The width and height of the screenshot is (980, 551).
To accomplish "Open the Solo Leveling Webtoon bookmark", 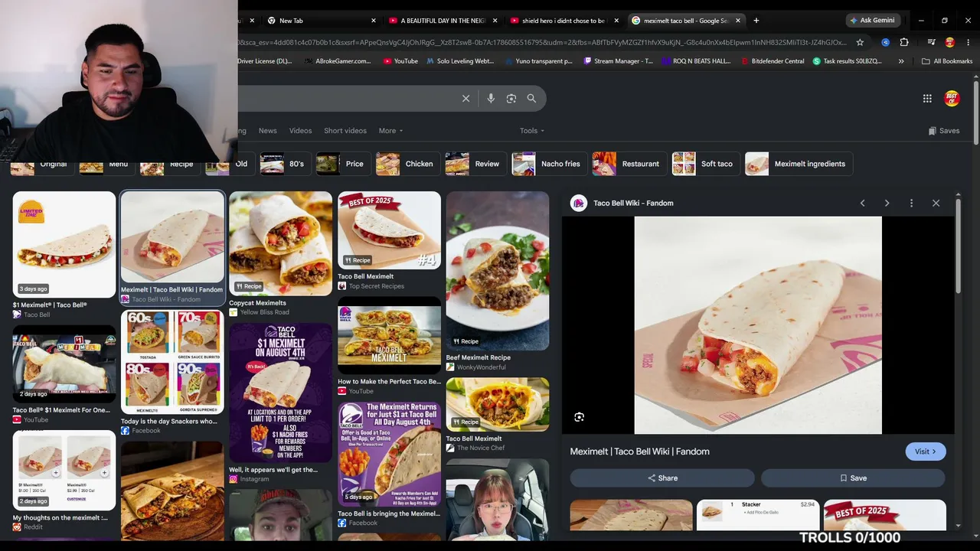I will [460, 61].
